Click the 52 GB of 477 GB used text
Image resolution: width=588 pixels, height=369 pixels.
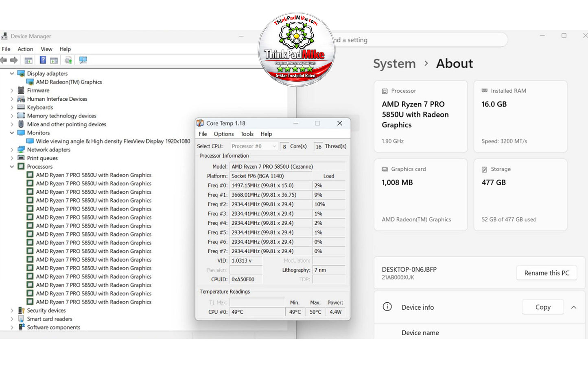pos(509,219)
